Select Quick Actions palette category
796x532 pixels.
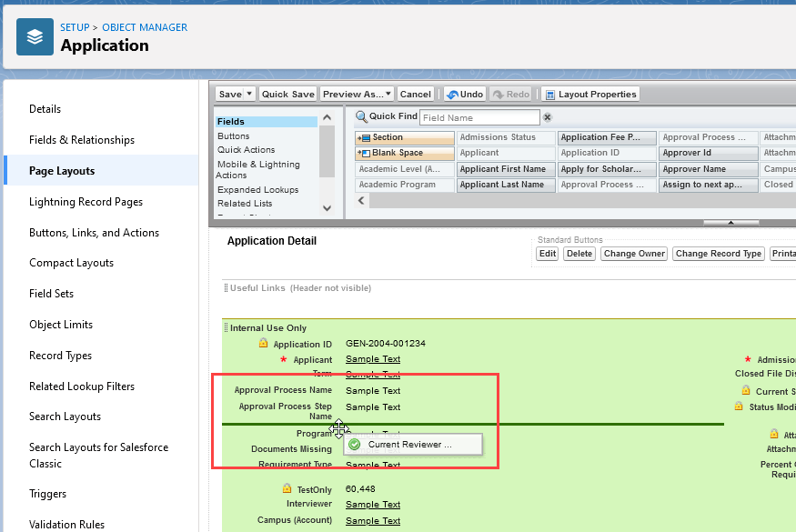246,150
